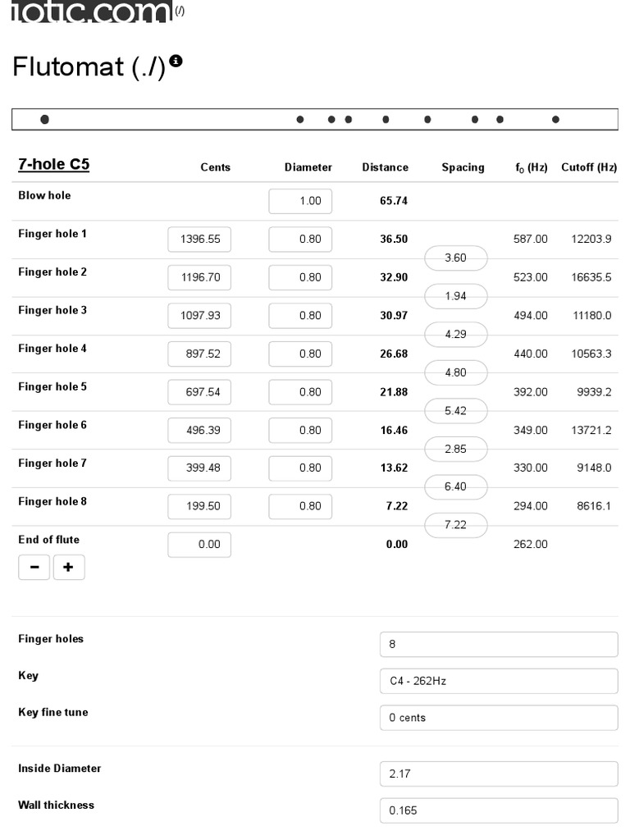Click the 7-hole C5 heading link

[54, 164]
